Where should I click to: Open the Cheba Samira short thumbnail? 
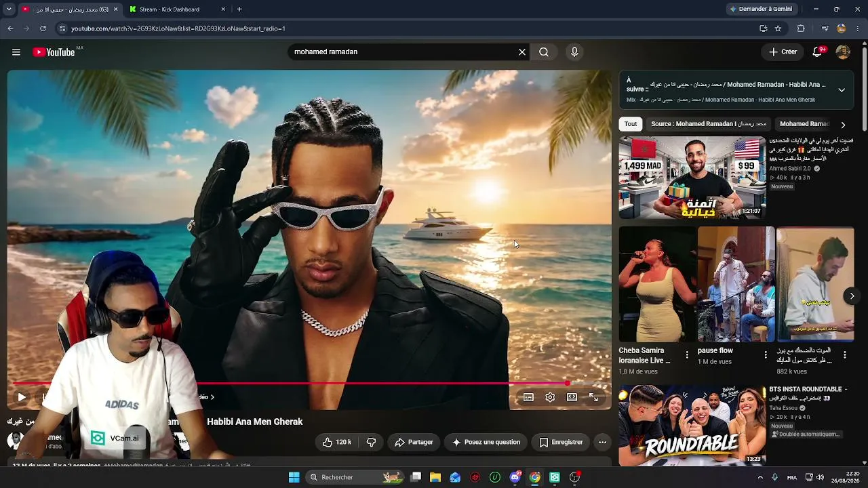[657, 284]
